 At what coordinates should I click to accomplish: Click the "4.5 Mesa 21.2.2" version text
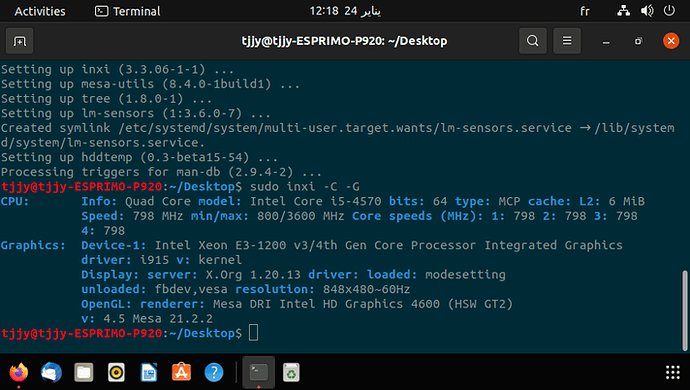click(x=158, y=319)
